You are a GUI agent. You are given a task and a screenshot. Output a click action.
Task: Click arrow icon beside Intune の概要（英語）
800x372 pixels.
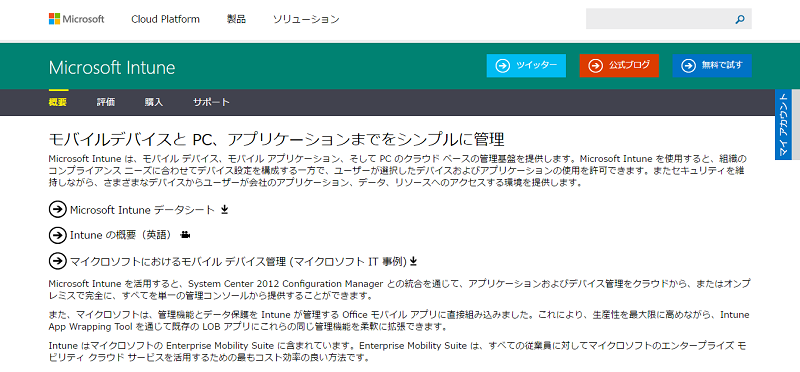pos(58,235)
